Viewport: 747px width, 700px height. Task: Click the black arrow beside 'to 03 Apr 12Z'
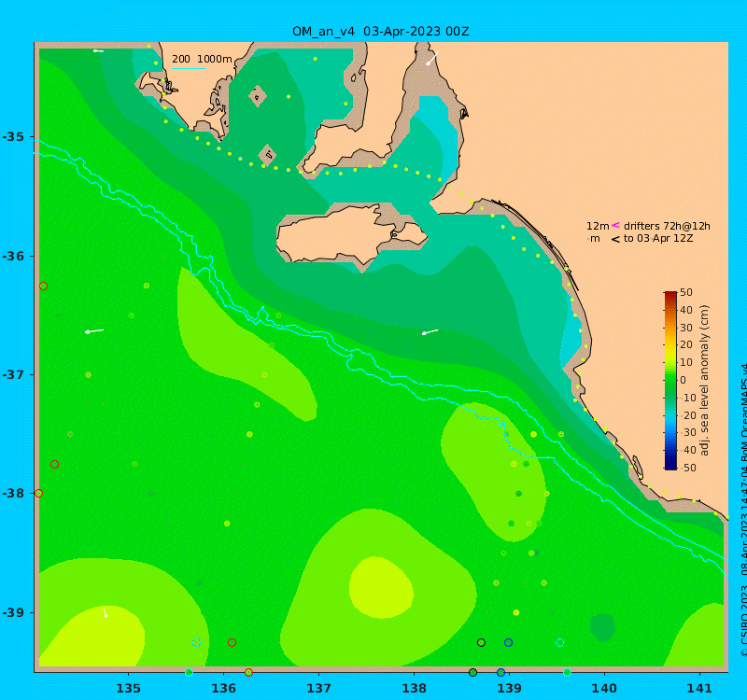(615, 239)
